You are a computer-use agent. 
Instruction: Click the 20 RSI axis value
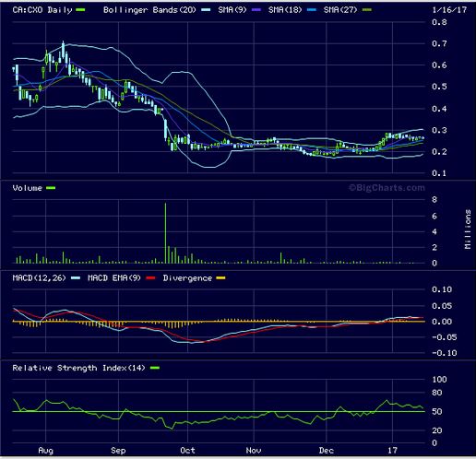coord(437,430)
